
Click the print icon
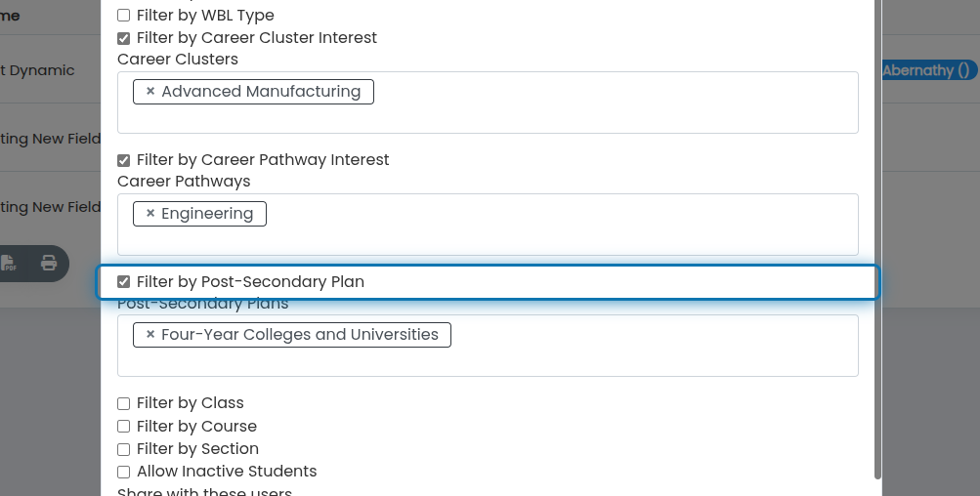49,263
